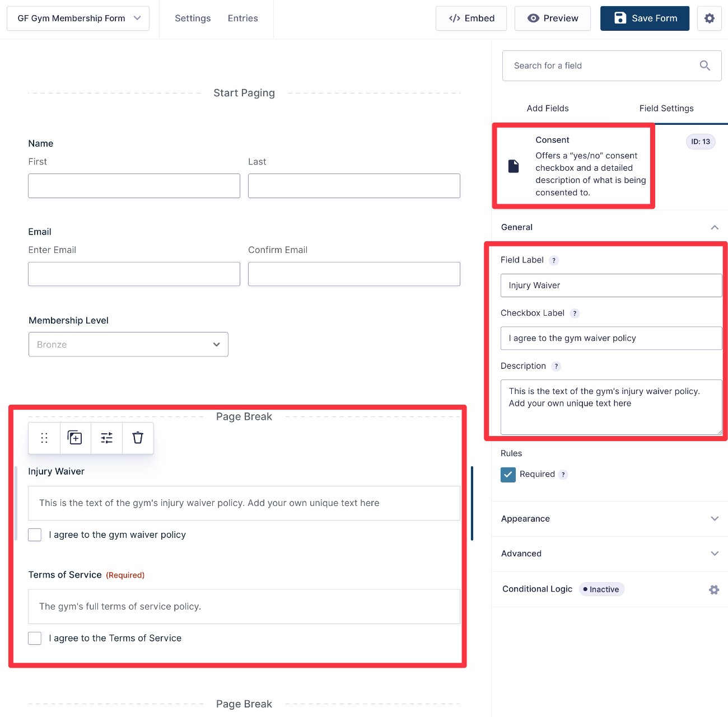Screen dimensions: 728x717
Task: Open Conditional Logic settings gear
Action: coord(714,589)
